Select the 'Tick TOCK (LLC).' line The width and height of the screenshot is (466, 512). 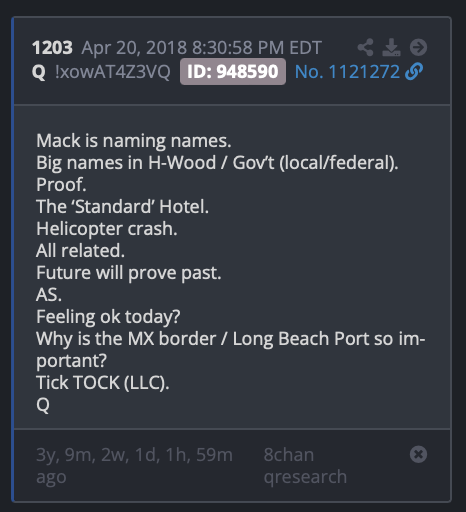click(x=103, y=382)
